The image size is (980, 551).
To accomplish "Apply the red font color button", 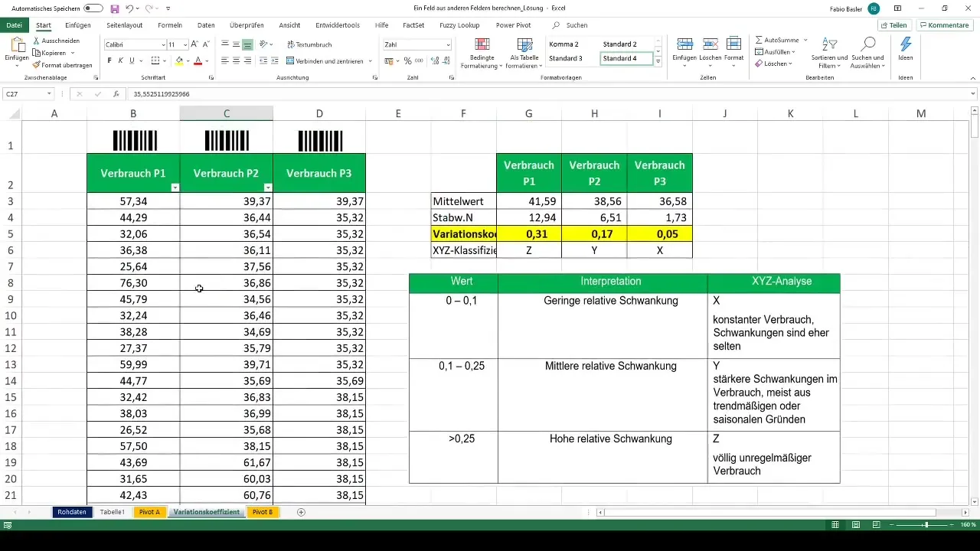I will click(198, 60).
